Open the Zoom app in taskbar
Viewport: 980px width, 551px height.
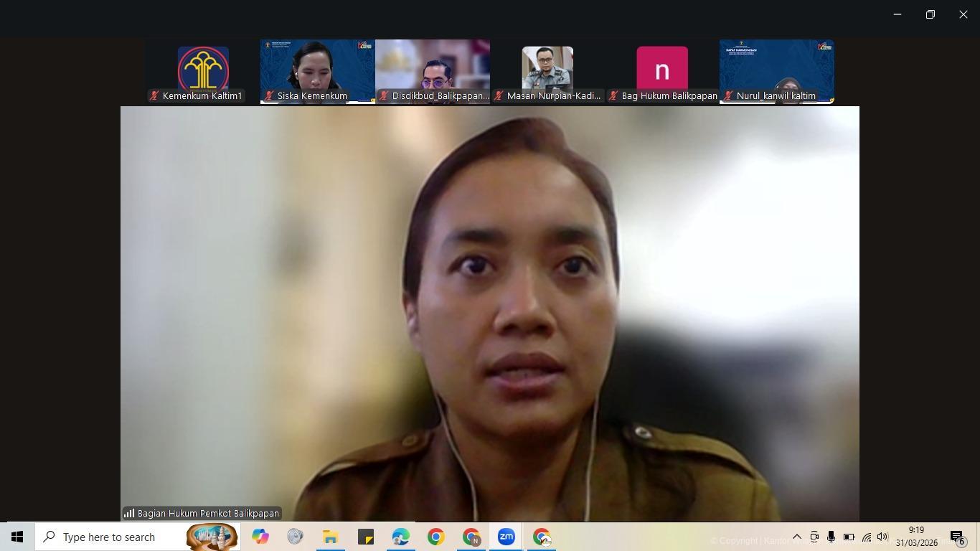[x=506, y=537]
